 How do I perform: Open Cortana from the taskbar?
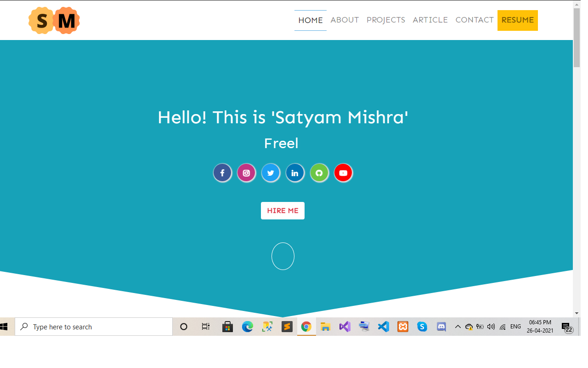click(184, 327)
